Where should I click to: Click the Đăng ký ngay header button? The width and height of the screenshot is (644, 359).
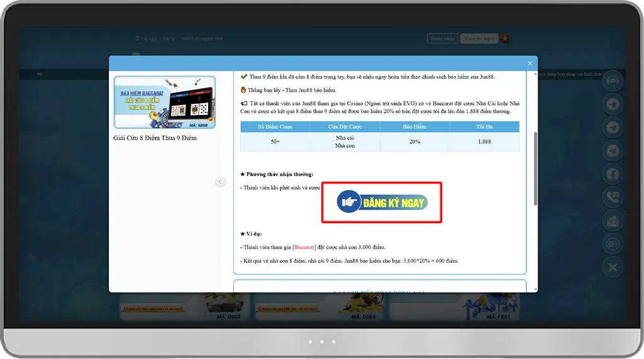479,38
